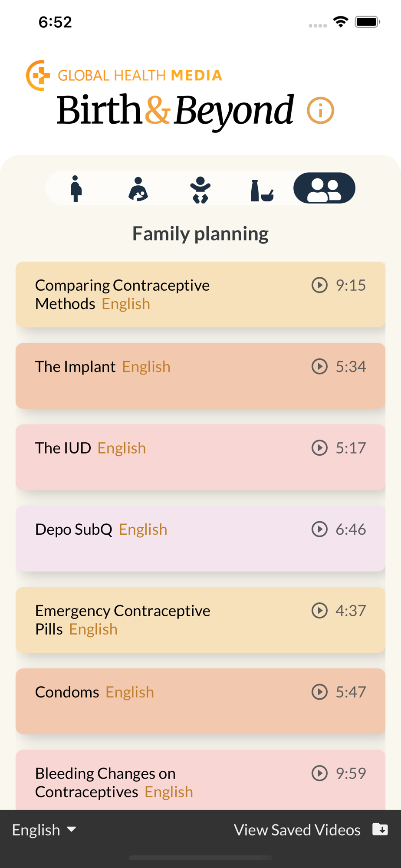
Task: Select the Family planning people icon
Action: (324, 188)
